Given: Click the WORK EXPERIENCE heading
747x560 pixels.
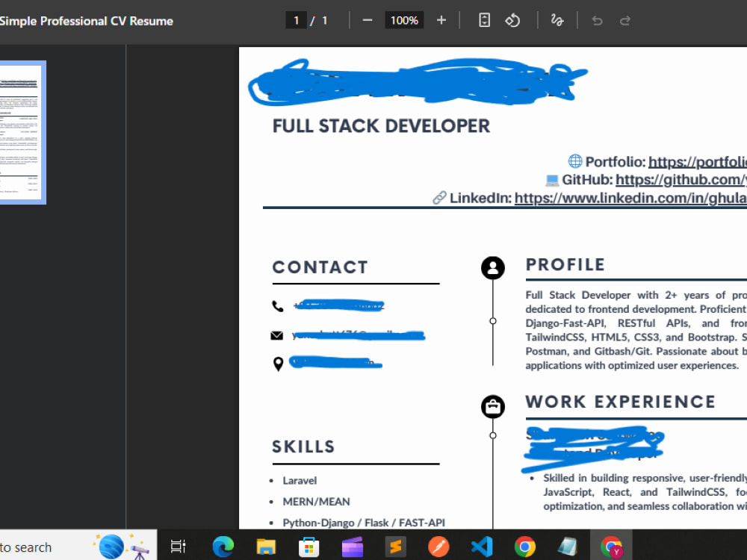Looking at the screenshot, I should click(621, 402).
